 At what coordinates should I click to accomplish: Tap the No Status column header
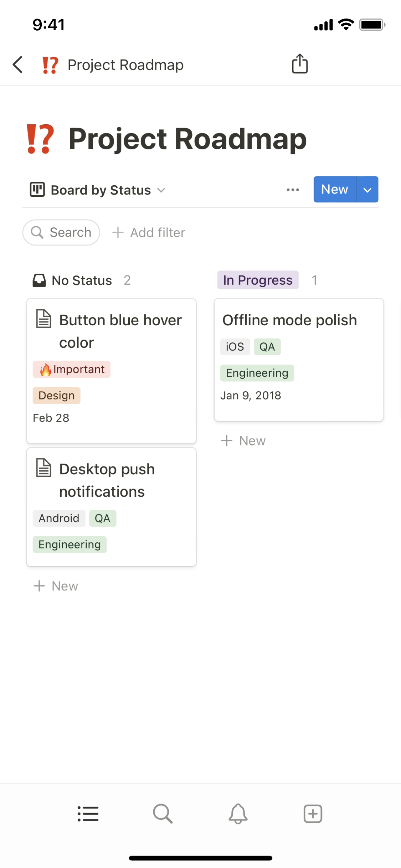(82, 280)
